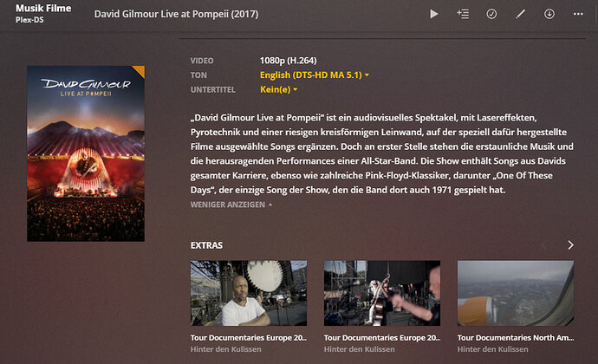598x364 pixels.
Task: Edit metadata with the pencil icon
Action: point(521,14)
